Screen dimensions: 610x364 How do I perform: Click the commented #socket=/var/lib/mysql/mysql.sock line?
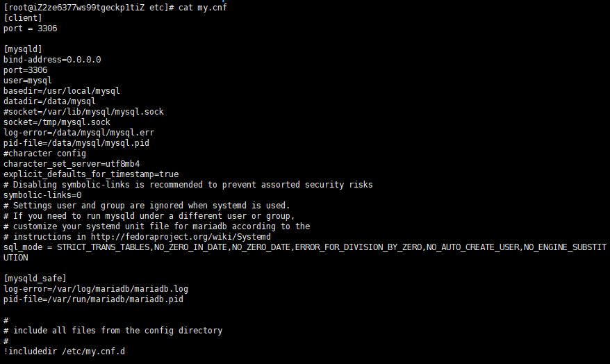[83, 111]
